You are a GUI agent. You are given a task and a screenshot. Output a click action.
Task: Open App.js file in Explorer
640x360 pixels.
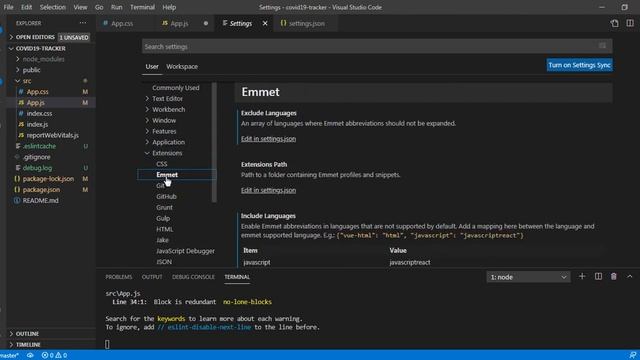[36, 103]
